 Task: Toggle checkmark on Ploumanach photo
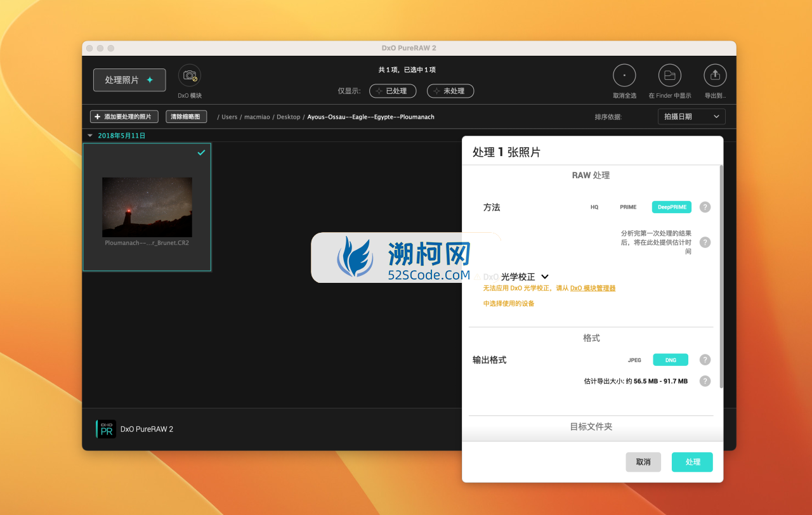(x=201, y=152)
